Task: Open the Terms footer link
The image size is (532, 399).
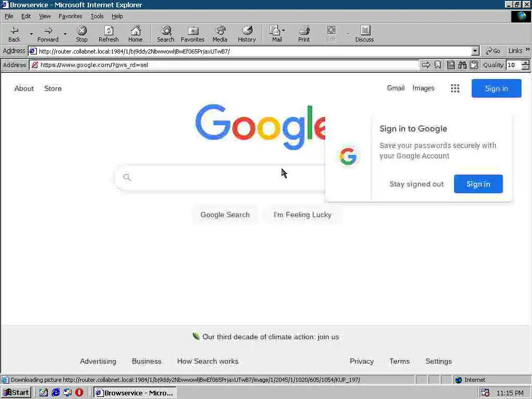Action: 400,362
